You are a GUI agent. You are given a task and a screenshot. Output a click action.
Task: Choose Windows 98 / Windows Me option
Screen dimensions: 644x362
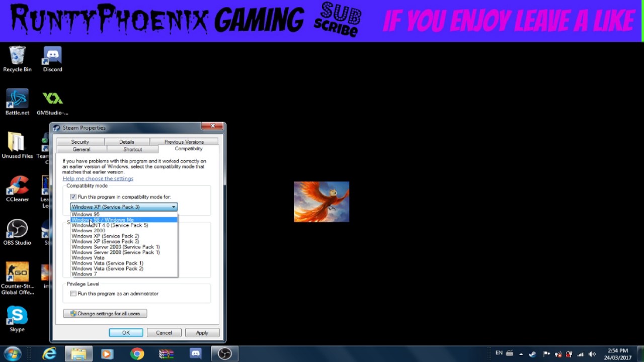pyautogui.click(x=124, y=220)
